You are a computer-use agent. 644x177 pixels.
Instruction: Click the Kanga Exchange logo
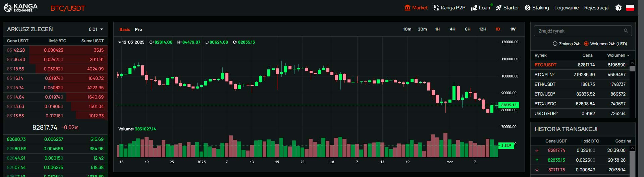[21, 8]
